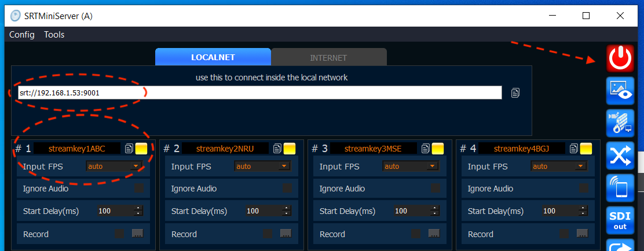Viewport: 644px width, 251px height.
Task: Click the streamkey2NRU key field
Action: [x=225, y=149]
